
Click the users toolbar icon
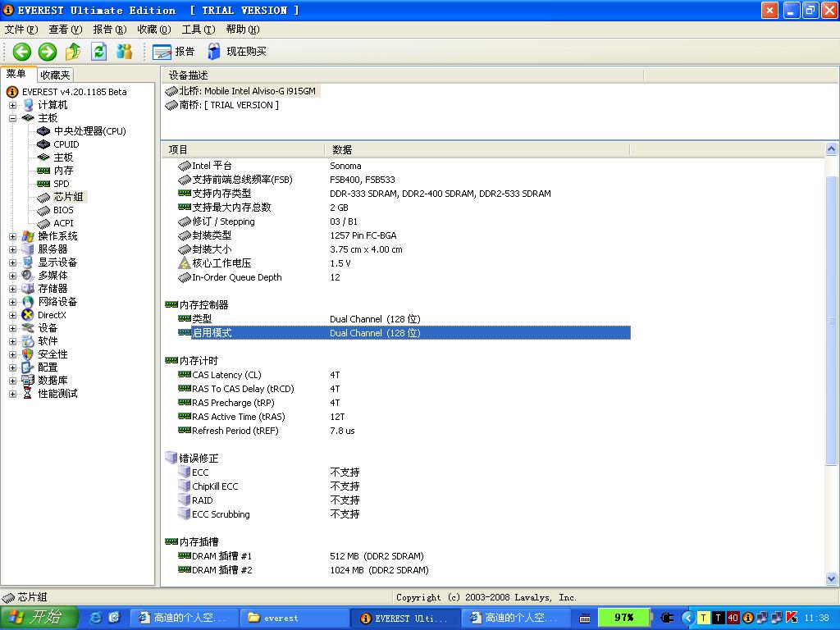pyautogui.click(x=125, y=52)
